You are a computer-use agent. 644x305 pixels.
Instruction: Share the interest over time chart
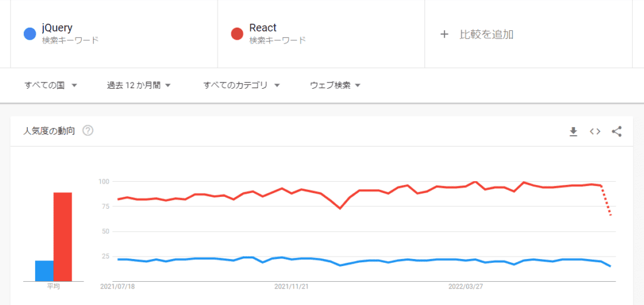(616, 131)
